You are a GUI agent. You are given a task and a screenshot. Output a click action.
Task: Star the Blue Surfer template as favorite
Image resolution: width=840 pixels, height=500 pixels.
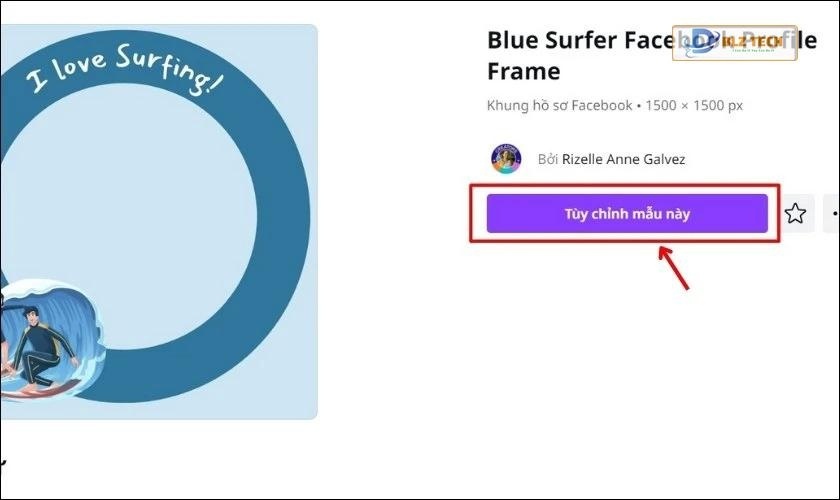pyautogui.click(x=795, y=213)
